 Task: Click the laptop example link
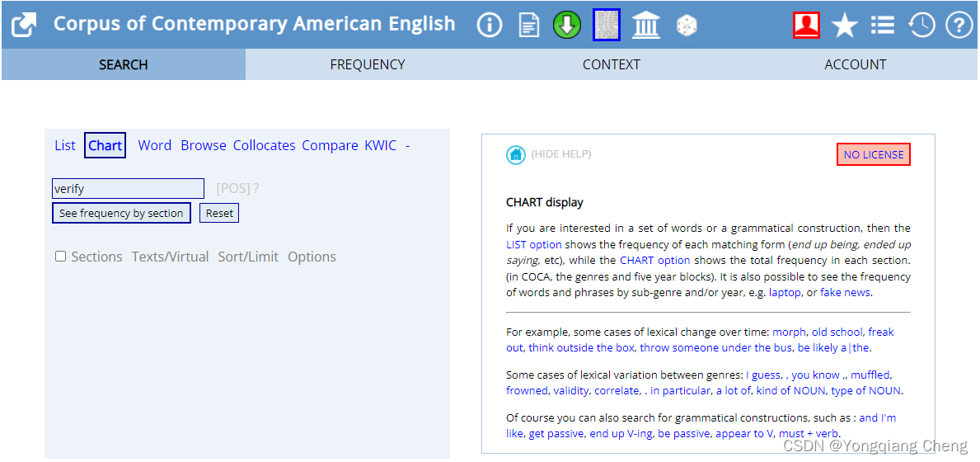[x=785, y=293]
